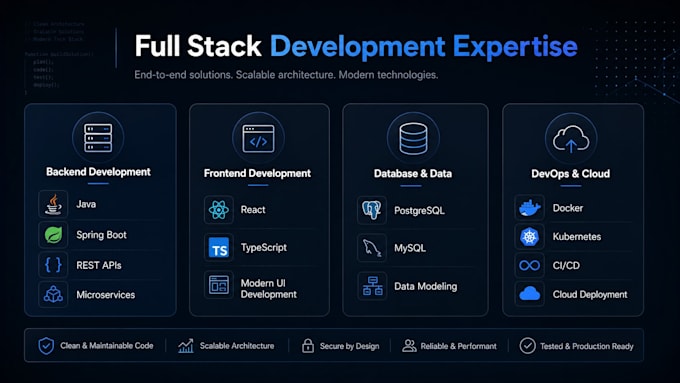
Task: Click the chart icon beside Scalable Architecture
Action: click(x=186, y=346)
